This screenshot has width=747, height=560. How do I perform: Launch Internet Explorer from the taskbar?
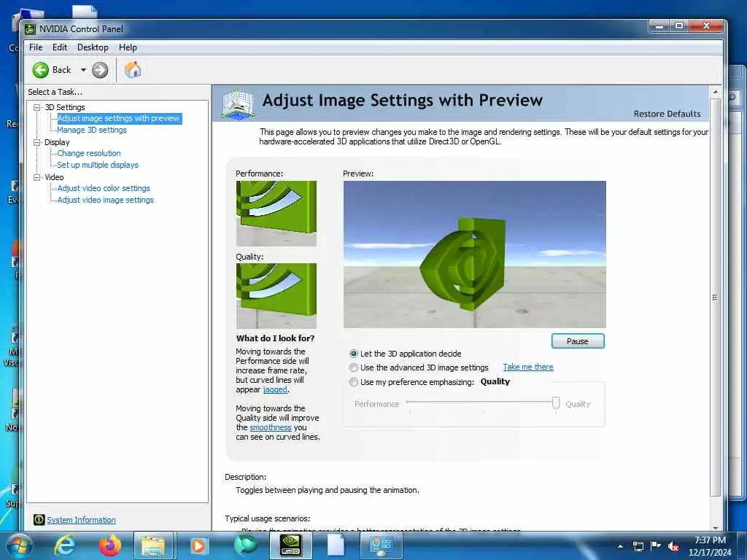pos(65,545)
